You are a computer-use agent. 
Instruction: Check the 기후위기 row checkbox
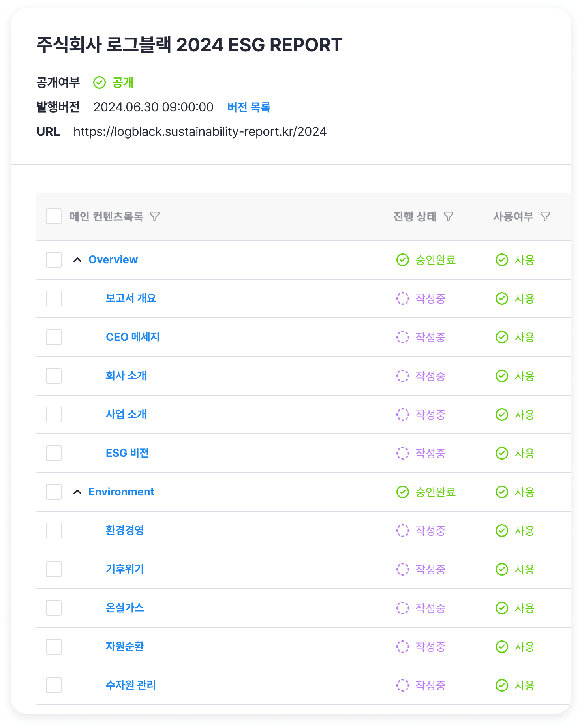coord(54,569)
